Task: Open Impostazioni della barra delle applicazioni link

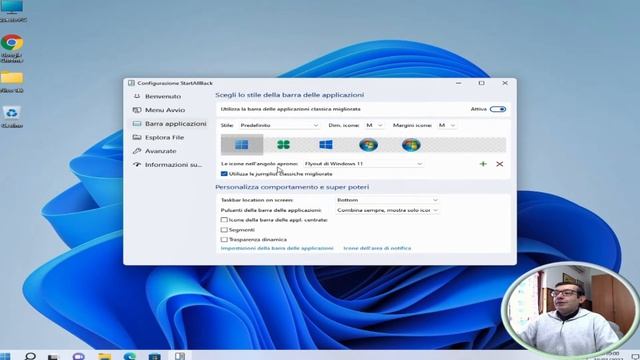Action: coord(277,248)
